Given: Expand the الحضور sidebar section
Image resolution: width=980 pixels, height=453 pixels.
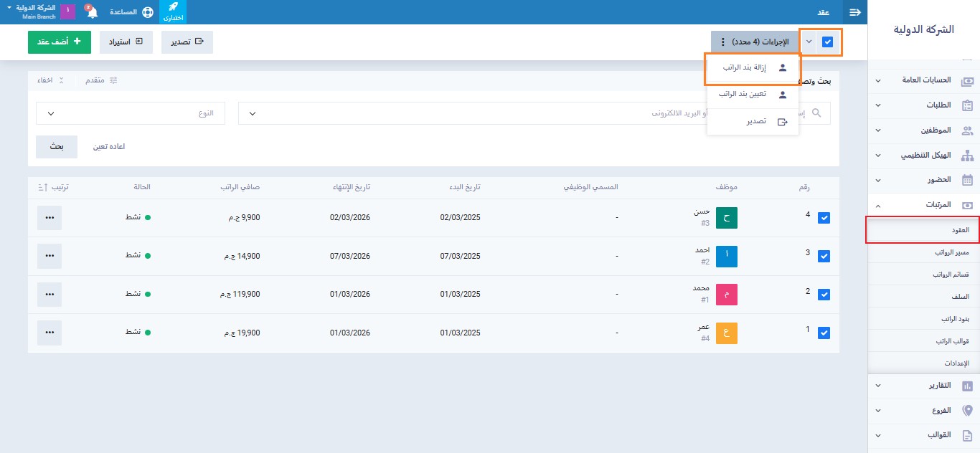Looking at the screenshot, I should coord(878,180).
